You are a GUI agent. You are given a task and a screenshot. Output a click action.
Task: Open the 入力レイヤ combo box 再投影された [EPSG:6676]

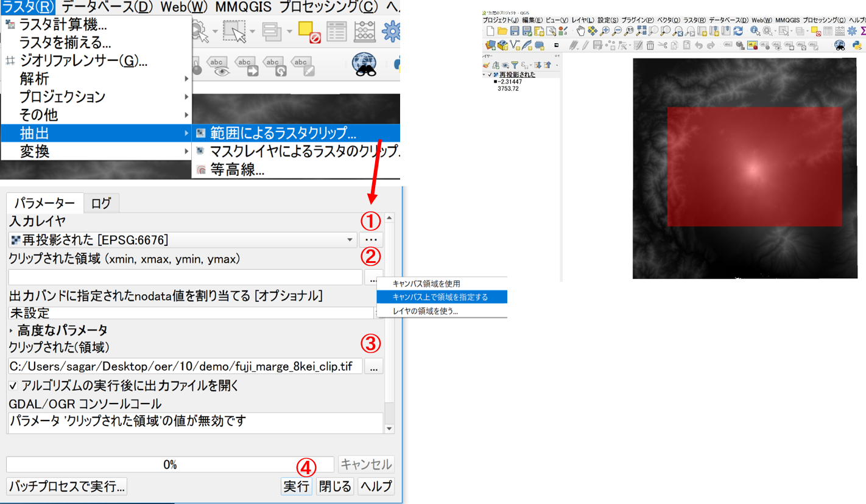[x=182, y=240]
